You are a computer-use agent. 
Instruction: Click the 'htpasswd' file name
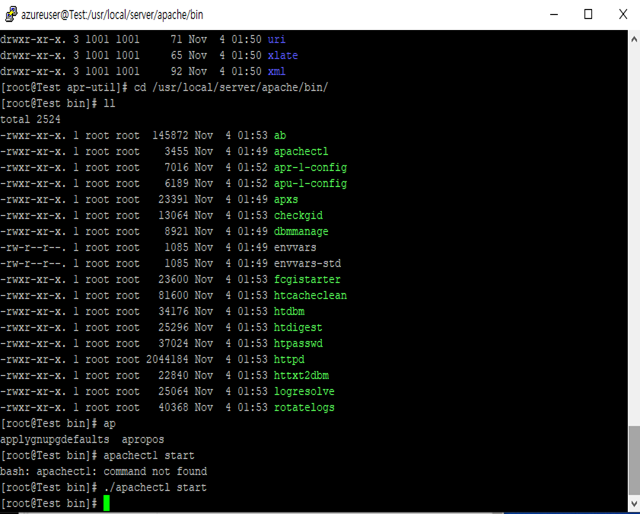pyautogui.click(x=298, y=343)
